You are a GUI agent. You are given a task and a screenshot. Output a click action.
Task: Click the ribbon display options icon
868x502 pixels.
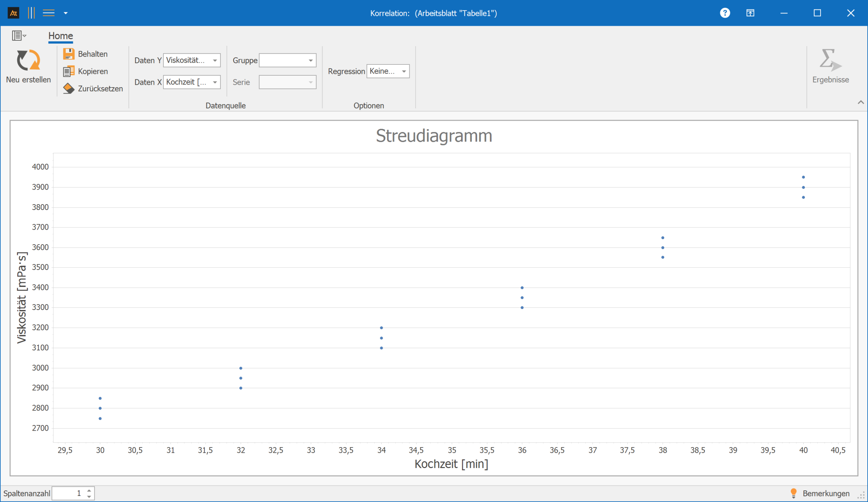tap(750, 13)
